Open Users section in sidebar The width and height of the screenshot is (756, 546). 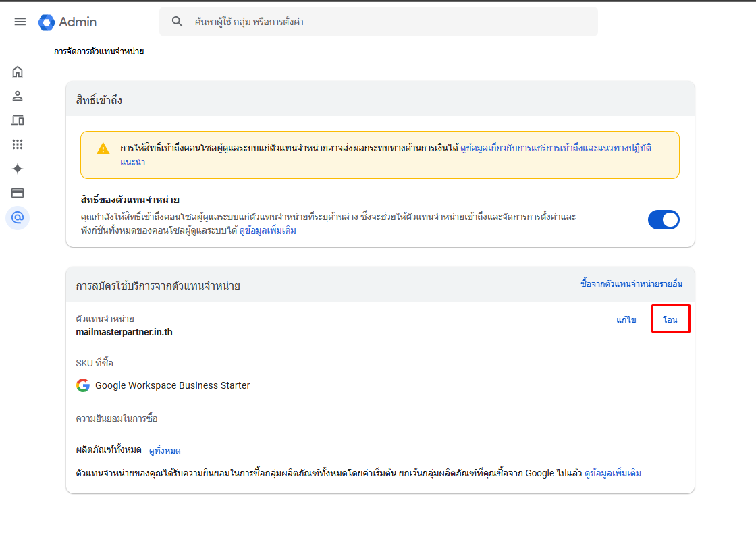click(18, 96)
